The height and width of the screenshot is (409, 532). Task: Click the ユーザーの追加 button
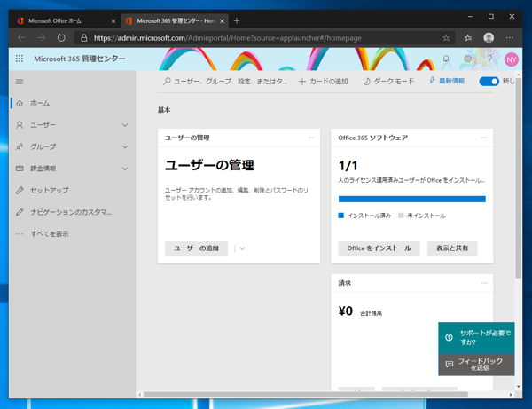[x=196, y=248]
